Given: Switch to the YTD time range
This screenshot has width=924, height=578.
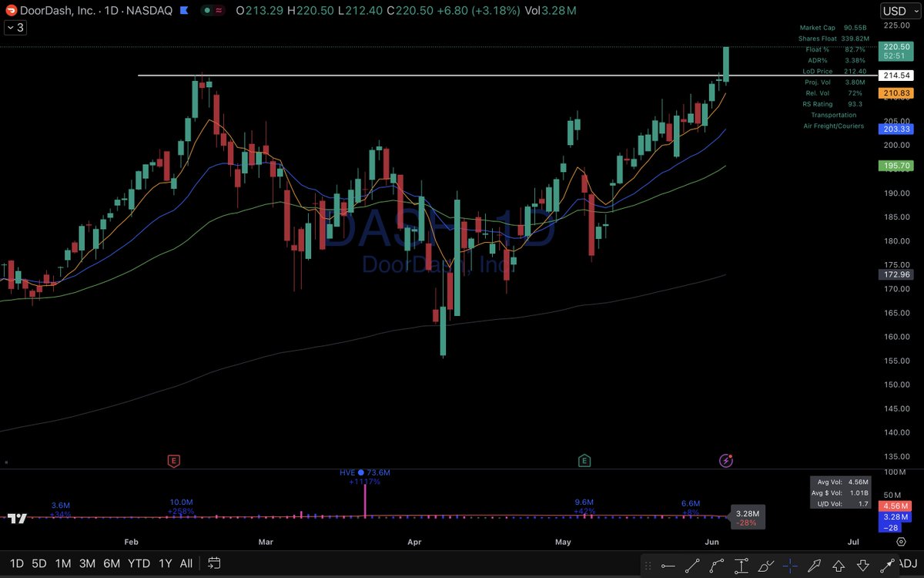Looking at the screenshot, I should click(x=139, y=564).
